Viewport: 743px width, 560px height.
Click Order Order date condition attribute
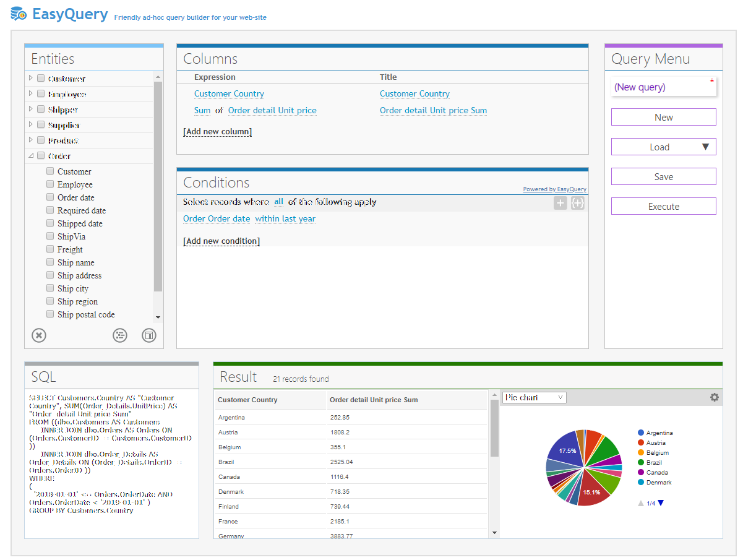217,219
